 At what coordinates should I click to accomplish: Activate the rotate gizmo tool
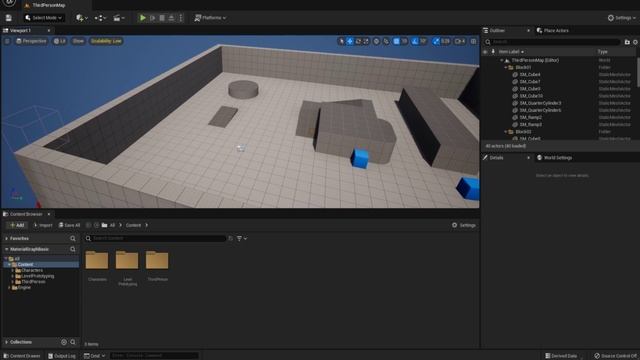point(358,41)
